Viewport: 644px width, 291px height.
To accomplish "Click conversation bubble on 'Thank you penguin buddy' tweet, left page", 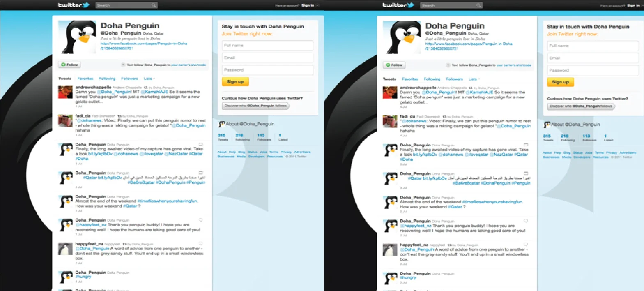I will pos(201,220).
